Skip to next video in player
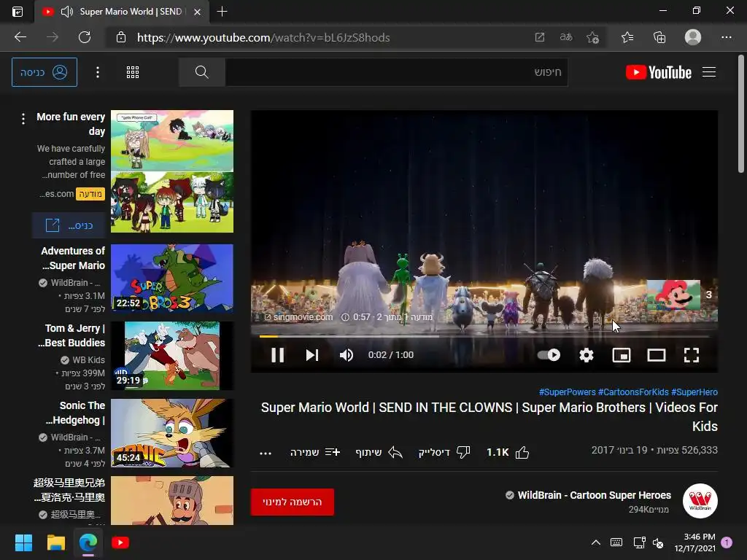 [312, 355]
